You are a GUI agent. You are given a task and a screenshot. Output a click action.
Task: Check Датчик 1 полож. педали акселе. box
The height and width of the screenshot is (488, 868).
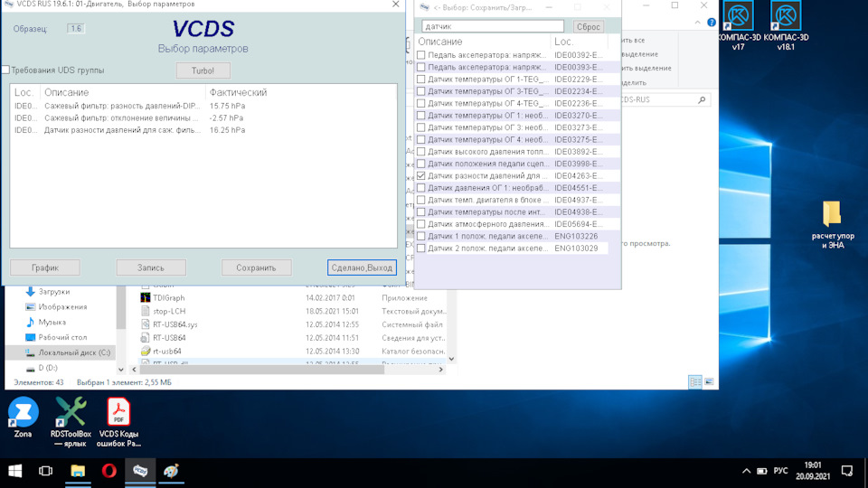[421, 236]
